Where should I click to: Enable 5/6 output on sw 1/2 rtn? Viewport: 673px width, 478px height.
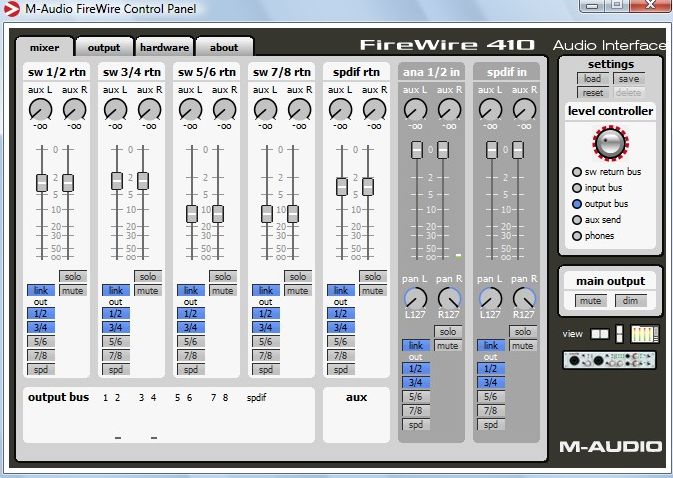[41, 342]
